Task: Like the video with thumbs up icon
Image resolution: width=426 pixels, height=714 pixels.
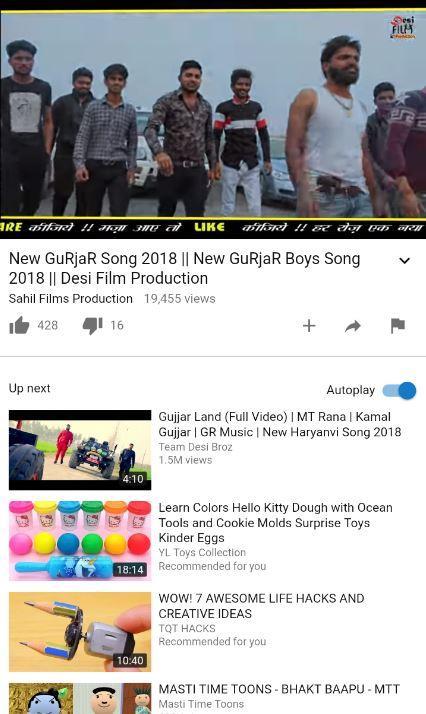Action: (19, 326)
